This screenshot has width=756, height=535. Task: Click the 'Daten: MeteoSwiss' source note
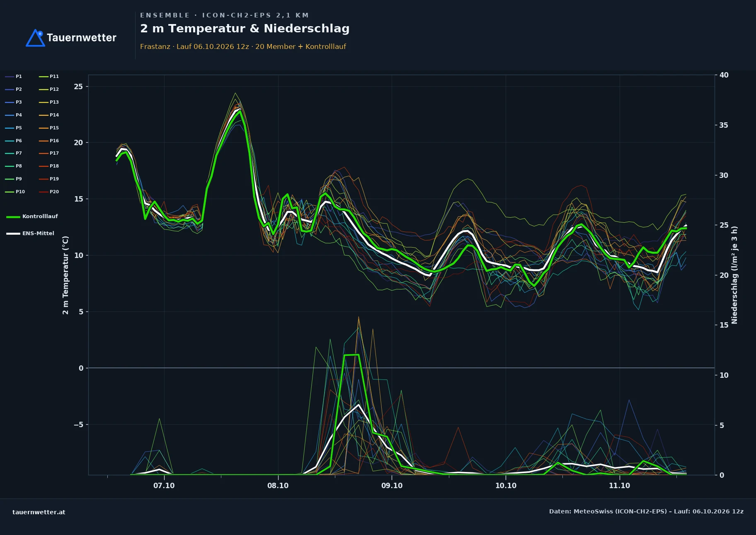pos(646,511)
